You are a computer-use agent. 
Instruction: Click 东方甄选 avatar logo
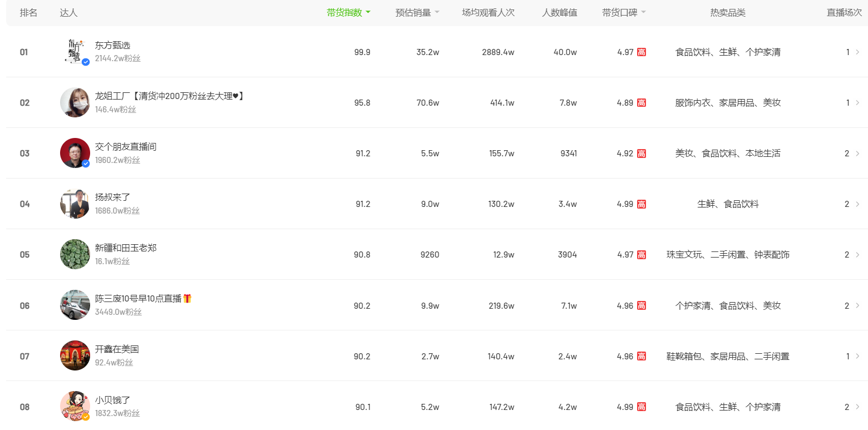(x=75, y=52)
